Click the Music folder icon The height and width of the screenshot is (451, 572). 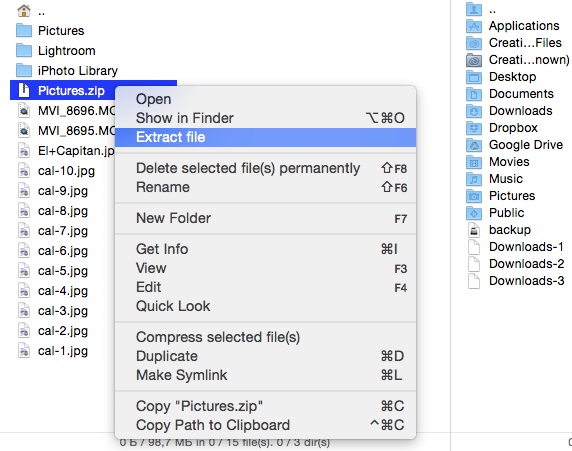pos(474,179)
